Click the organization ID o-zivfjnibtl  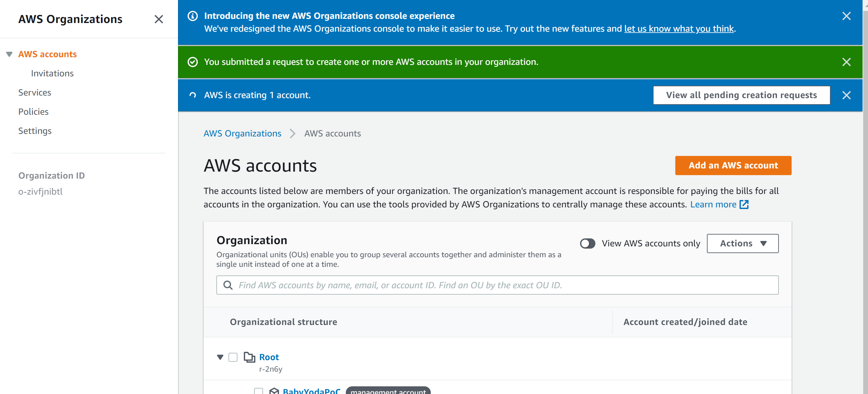pyautogui.click(x=41, y=191)
